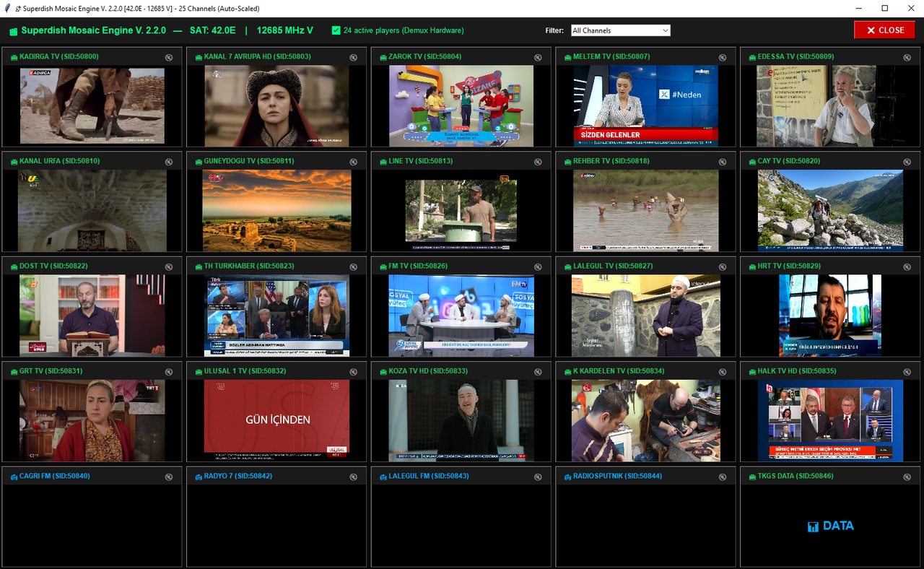924x569 pixels.
Task: Click the TV icon beside ULUSAL 1 TV title
Action: click(x=199, y=372)
